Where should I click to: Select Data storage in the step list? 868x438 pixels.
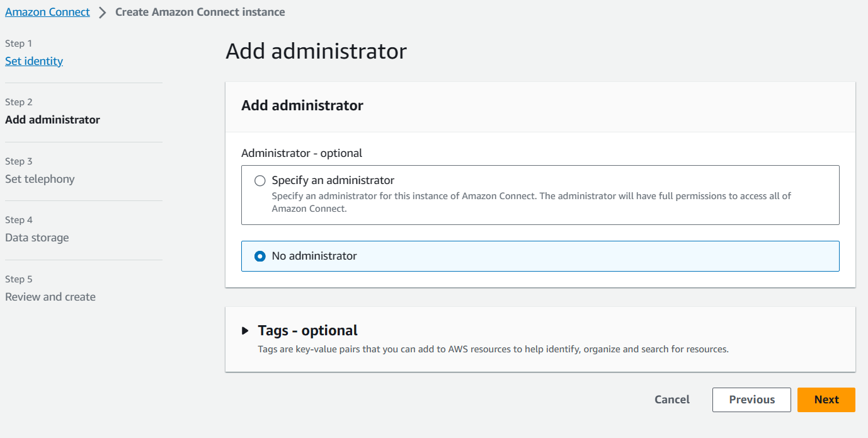point(37,238)
